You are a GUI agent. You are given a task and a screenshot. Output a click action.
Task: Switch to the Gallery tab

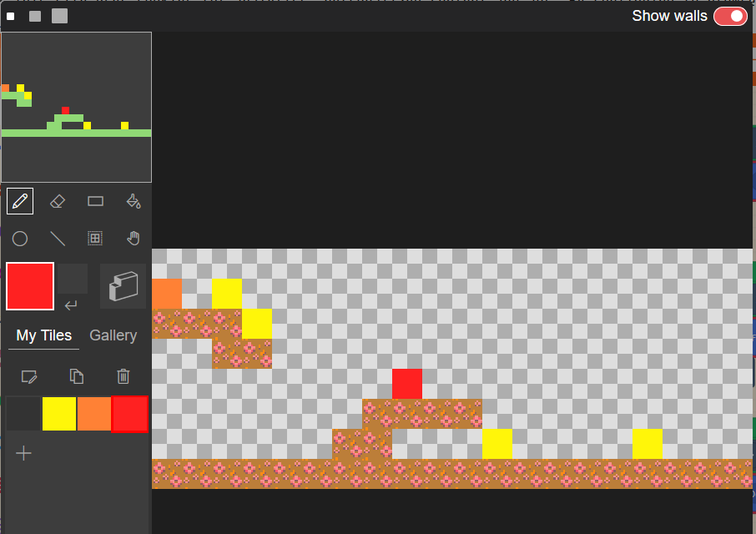click(x=113, y=335)
